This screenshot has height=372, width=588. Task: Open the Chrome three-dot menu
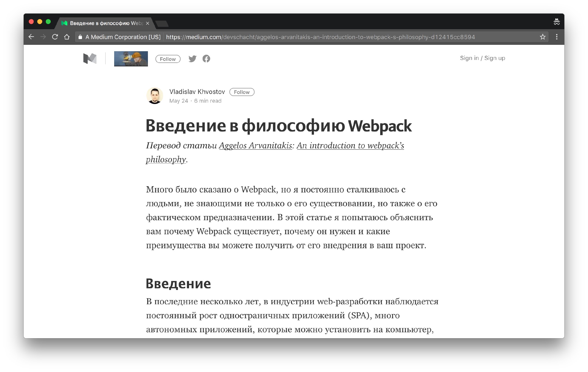pos(557,37)
